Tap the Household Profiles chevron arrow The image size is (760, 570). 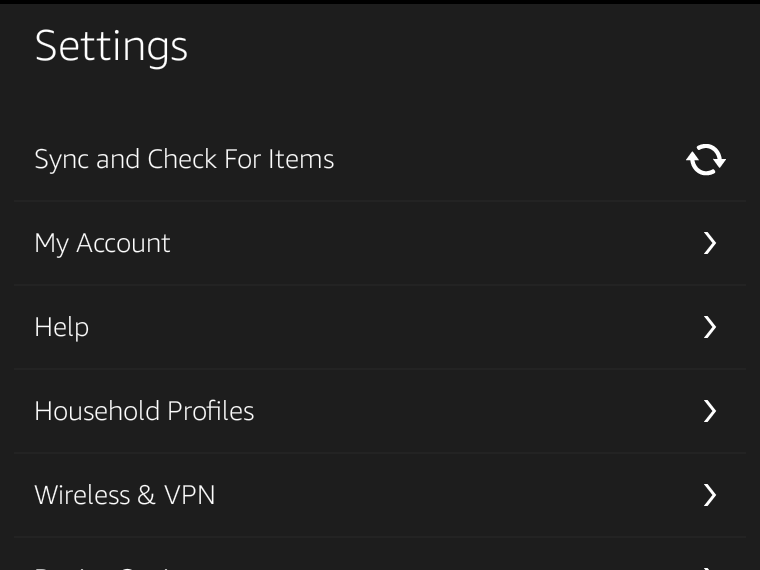pyautogui.click(x=710, y=411)
